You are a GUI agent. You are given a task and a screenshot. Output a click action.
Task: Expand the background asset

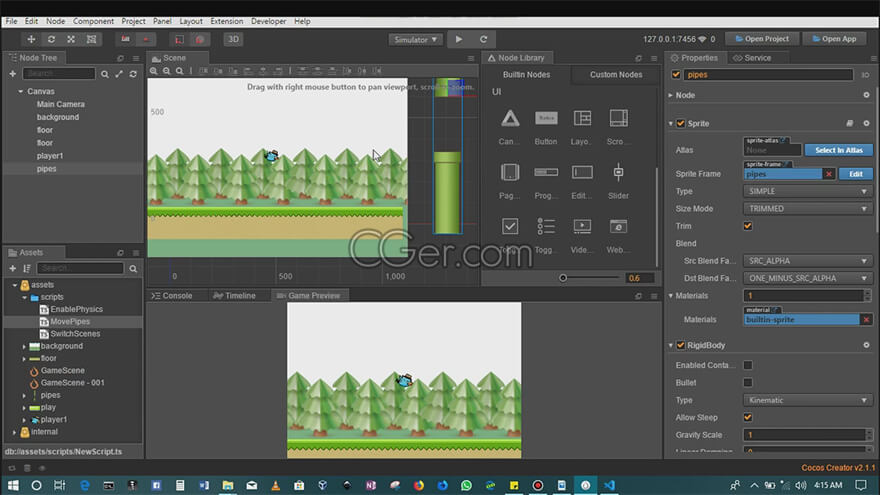24,347
